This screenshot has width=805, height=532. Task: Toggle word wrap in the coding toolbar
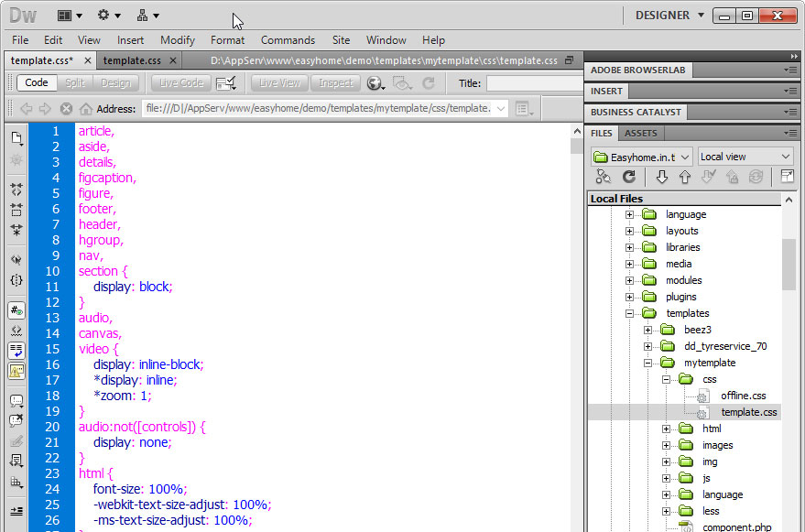tap(16, 351)
